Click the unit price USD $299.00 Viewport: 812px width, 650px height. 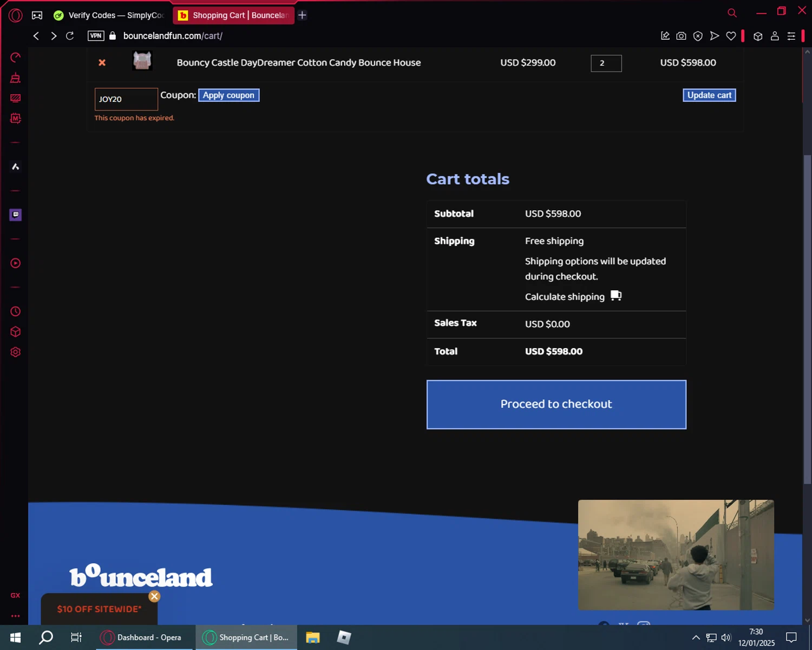pos(528,63)
